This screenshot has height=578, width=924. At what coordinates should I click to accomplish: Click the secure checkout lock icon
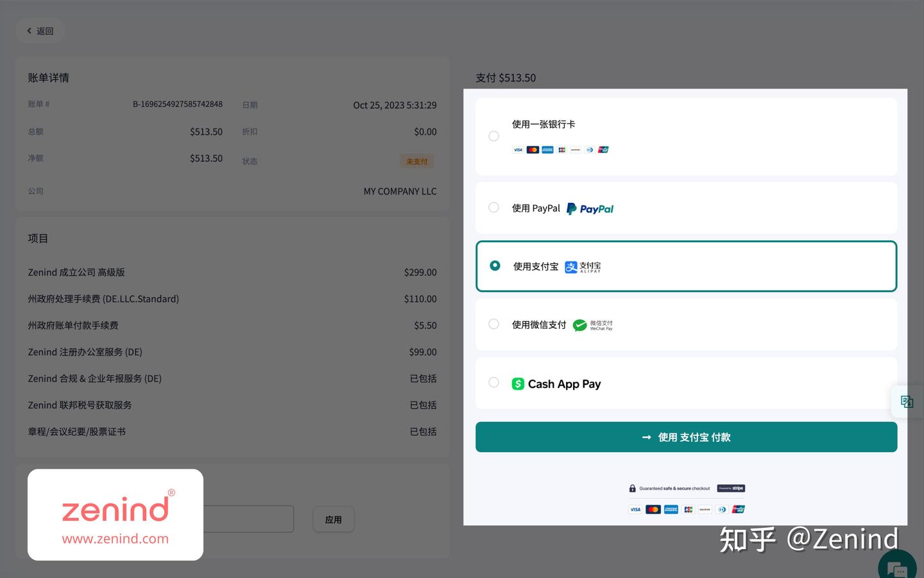point(632,488)
